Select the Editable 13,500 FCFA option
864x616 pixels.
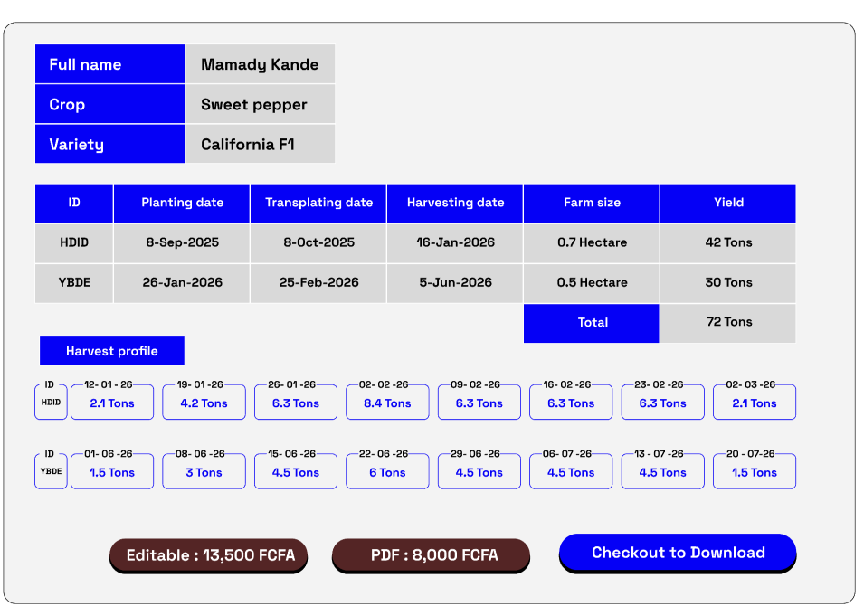coord(210,555)
